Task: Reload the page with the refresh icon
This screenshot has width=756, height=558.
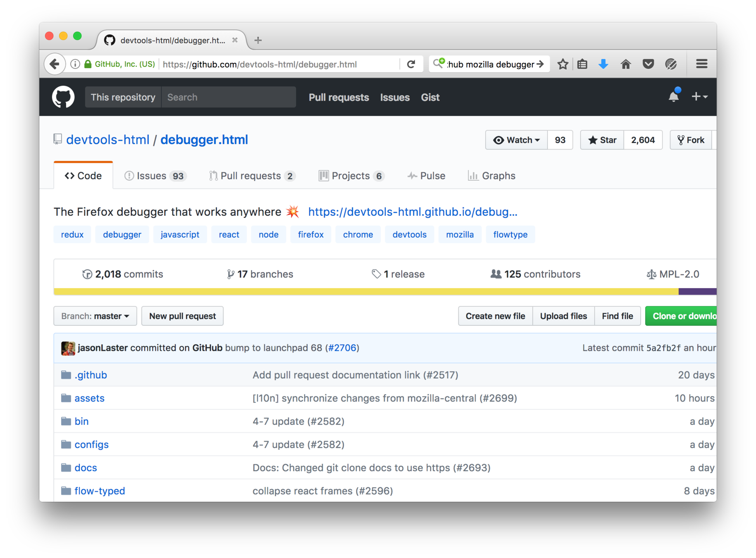Action: (x=411, y=64)
